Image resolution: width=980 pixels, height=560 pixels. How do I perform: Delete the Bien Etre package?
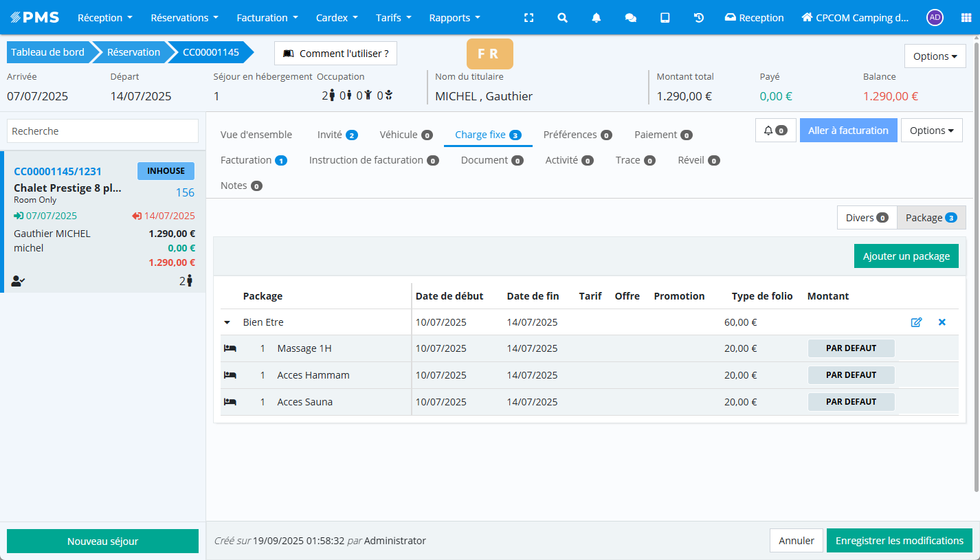(942, 322)
